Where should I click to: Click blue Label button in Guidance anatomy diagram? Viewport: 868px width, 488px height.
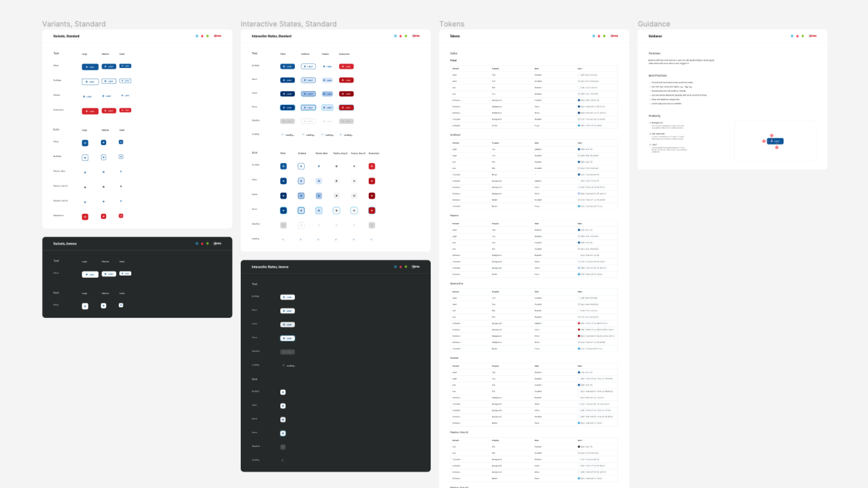click(x=775, y=141)
